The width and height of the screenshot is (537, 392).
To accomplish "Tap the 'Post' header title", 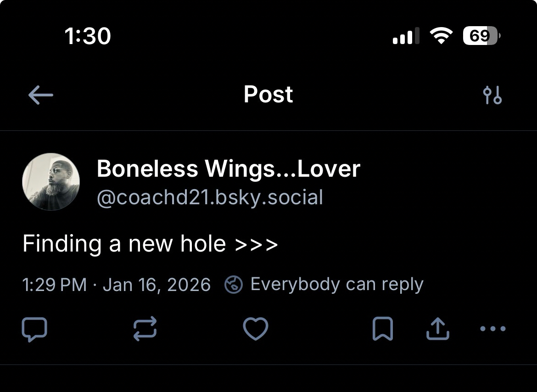I will (268, 95).
